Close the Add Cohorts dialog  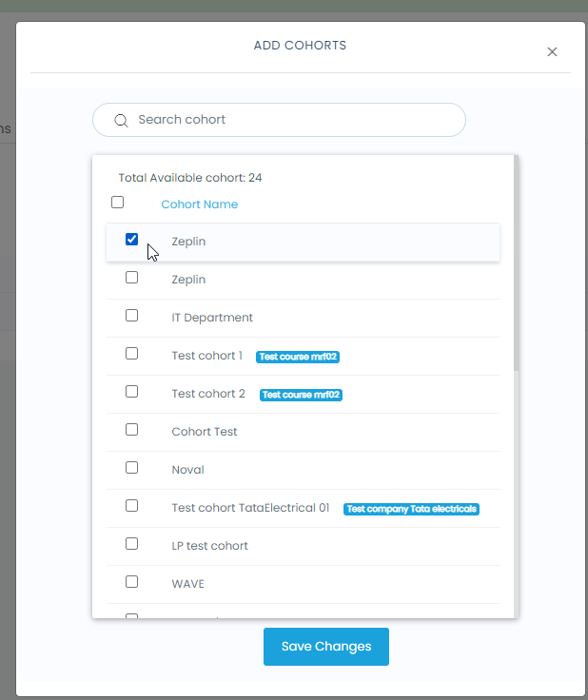[552, 52]
